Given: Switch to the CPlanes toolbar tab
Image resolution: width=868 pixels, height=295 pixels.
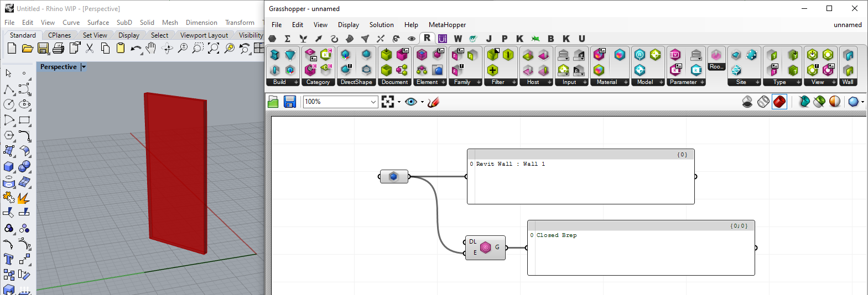Looking at the screenshot, I should pos(59,35).
